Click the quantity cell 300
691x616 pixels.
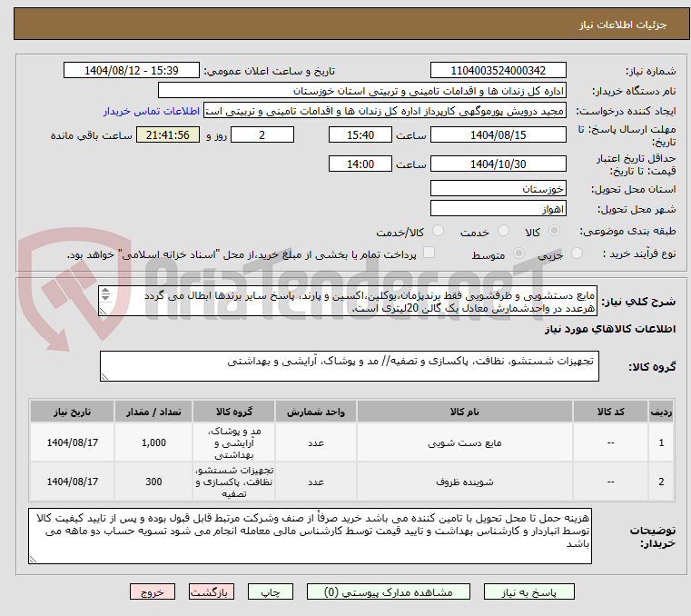click(x=153, y=482)
